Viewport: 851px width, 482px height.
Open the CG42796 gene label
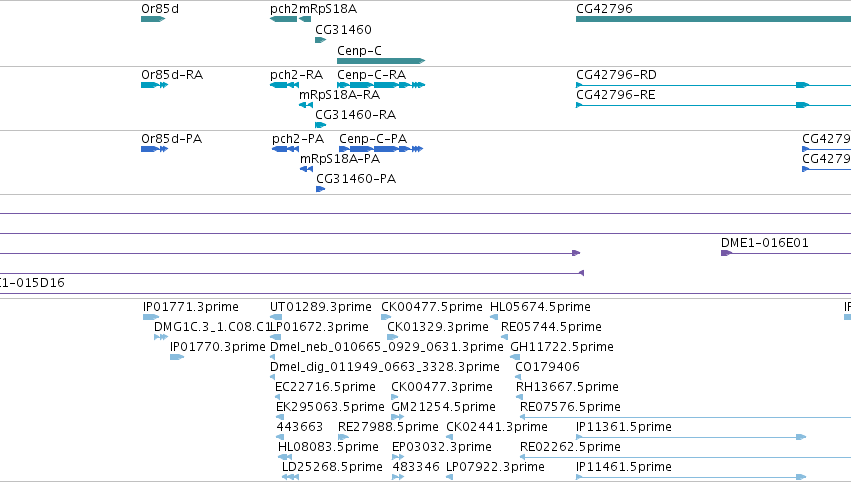pyautogui.click(x=604, y=9)
